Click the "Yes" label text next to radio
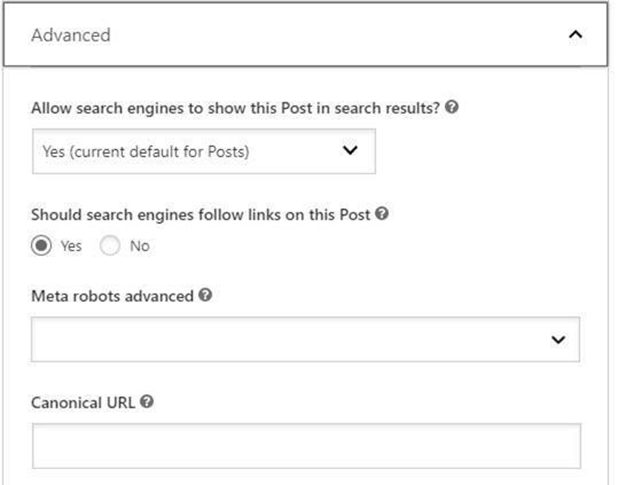 (71, 246)
